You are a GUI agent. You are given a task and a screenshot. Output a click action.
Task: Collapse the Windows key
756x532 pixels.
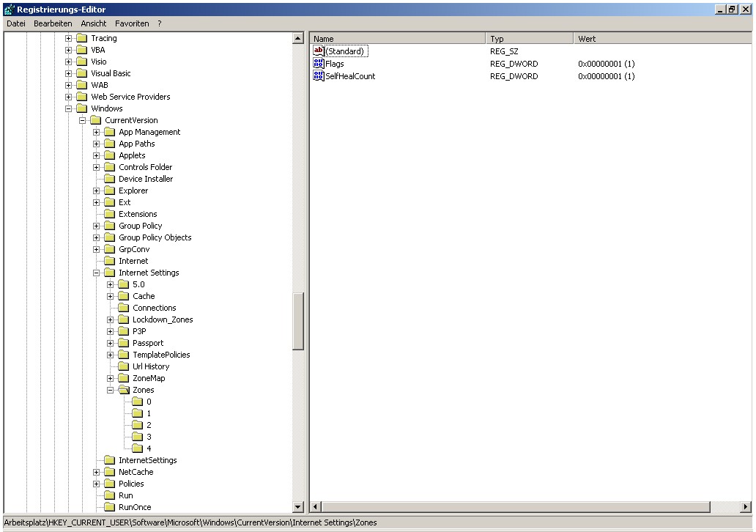(68, 108)
